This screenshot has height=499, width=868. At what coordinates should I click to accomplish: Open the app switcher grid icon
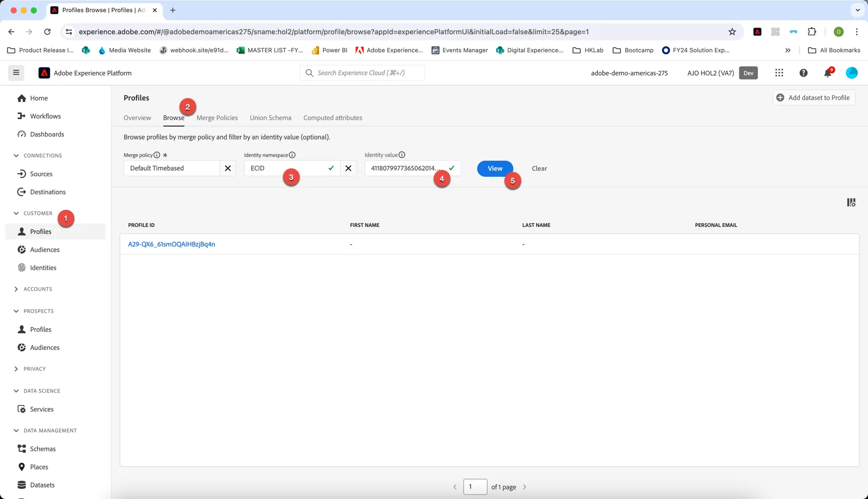point(779,73)
